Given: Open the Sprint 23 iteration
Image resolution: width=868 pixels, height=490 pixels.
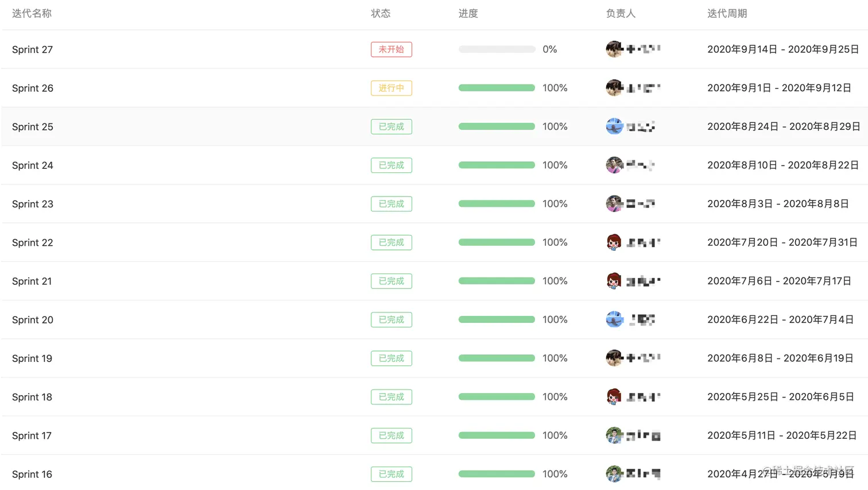Looking at the screenshot, I should click(x=33, y=204).
